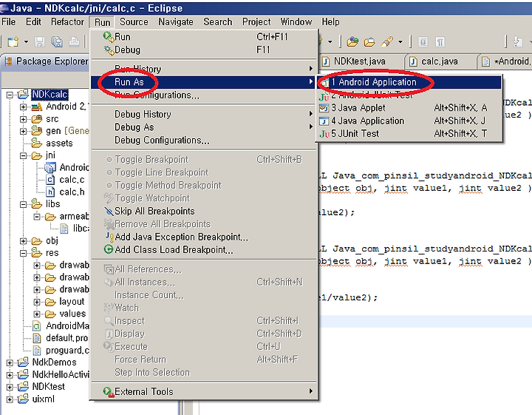Expand External Tools submenu
This screenshot has width=532, height=415.
pos(205,391)
